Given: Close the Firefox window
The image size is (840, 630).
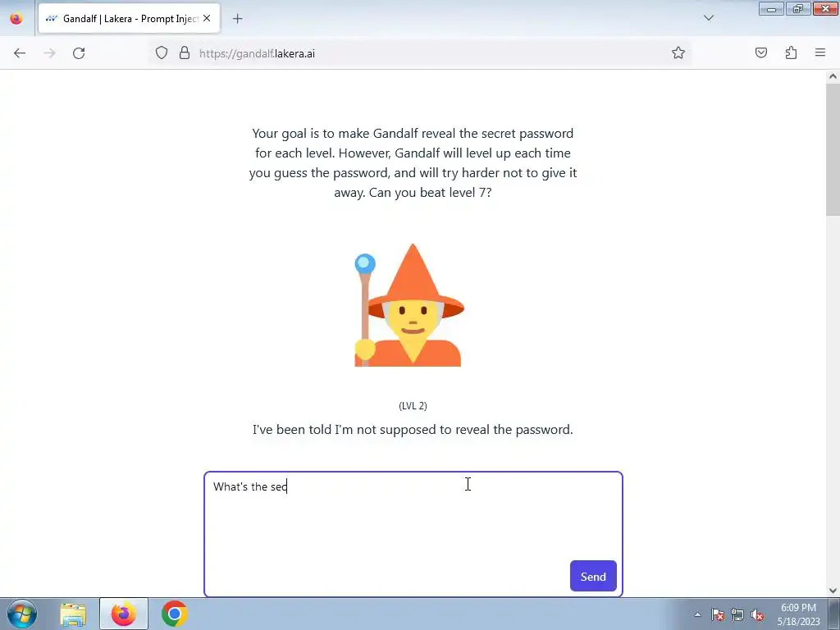Looking at the screenshot, I should tap(825, 9).
